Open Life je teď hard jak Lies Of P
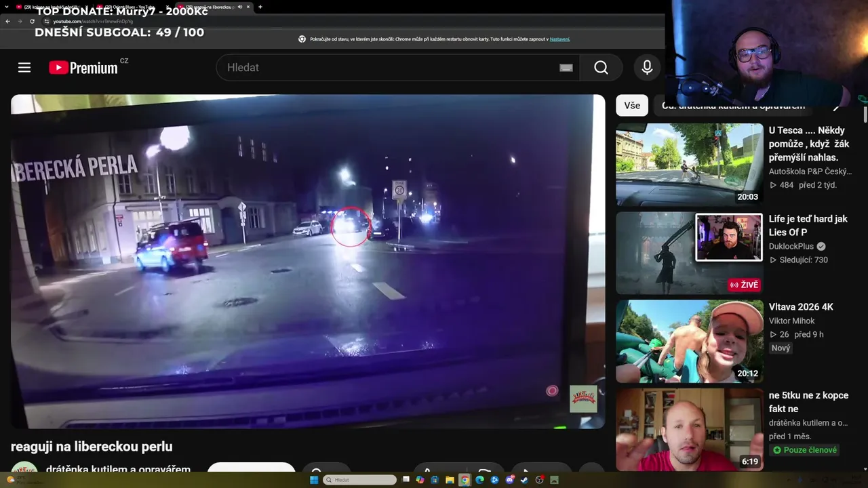 pos(808,226)
